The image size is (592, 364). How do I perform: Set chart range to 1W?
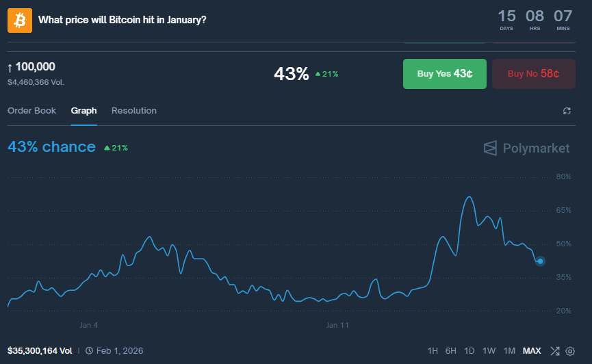[489, 351]
